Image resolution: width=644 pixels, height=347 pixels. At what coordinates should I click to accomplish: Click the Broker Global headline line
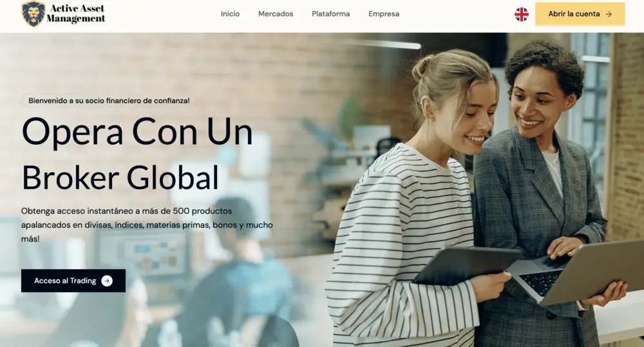point(120,178)
